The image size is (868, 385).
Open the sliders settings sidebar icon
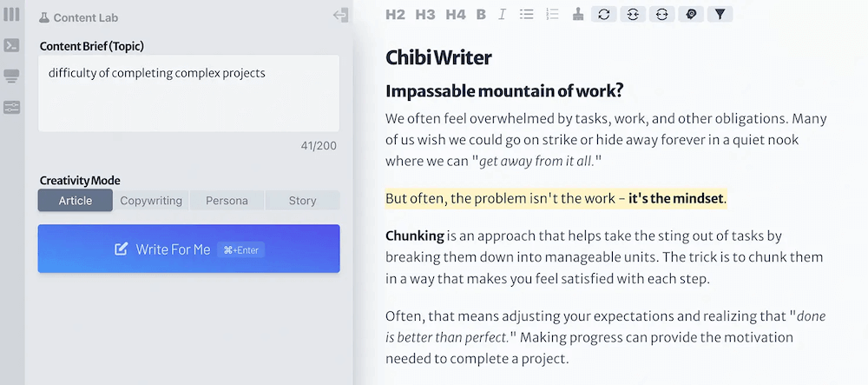click(12, 108)
